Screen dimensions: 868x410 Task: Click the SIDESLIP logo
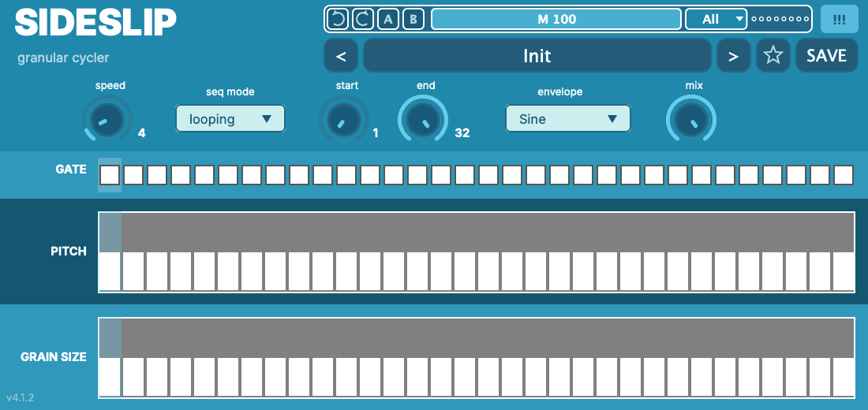(x=95, y=23)
